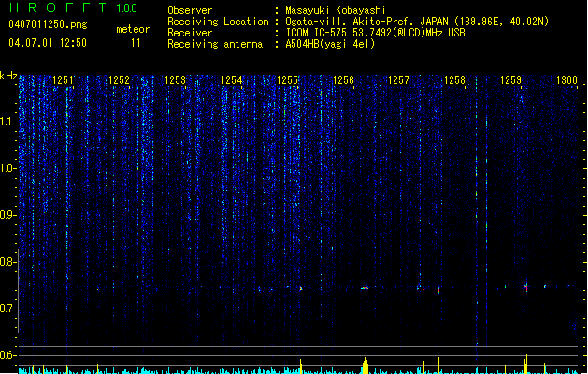Click the Receiving Location value text
The width and height of the screenshot is (588, 374).
417,22
